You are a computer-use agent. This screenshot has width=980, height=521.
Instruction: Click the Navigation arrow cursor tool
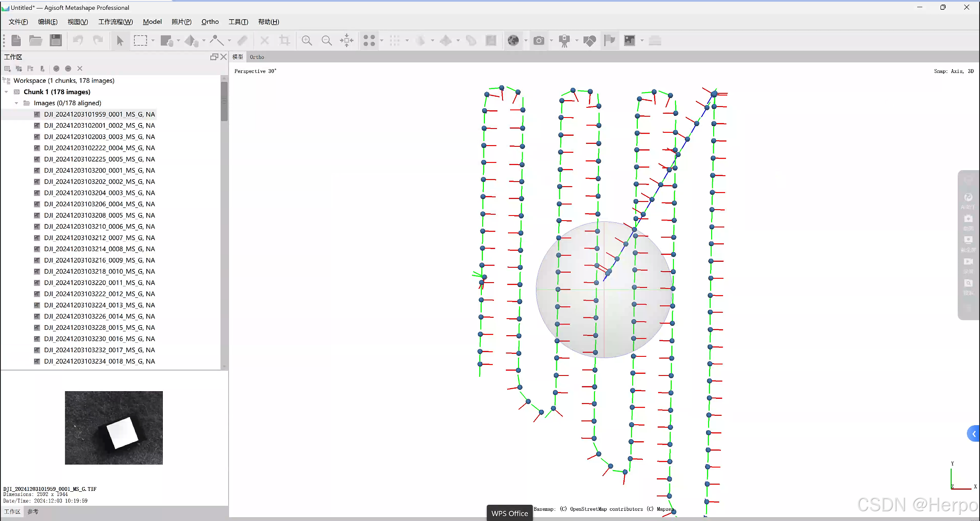(120, 40)
